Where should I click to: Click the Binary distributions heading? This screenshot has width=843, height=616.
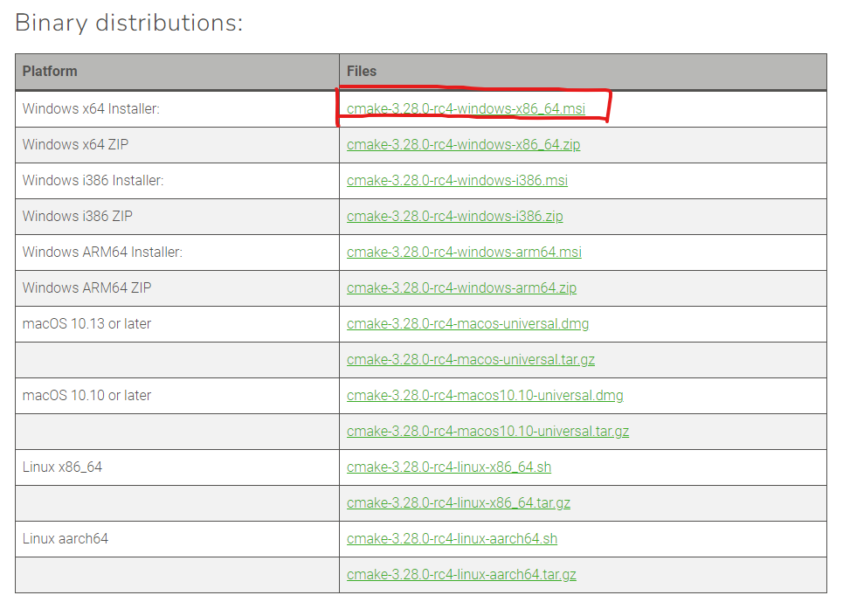(x=128, y=23)
